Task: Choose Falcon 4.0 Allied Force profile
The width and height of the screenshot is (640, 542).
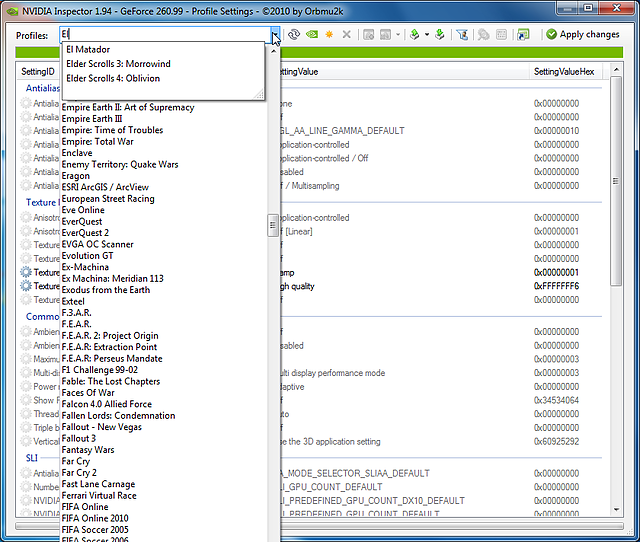Action: pyautogui.click(x=107, y=404)
